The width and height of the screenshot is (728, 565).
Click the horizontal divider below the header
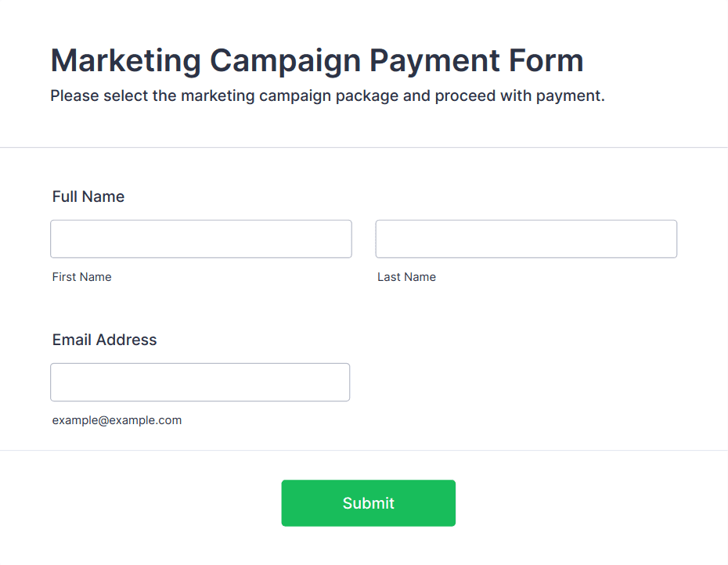pyautogui.click(x=364, y=148)
